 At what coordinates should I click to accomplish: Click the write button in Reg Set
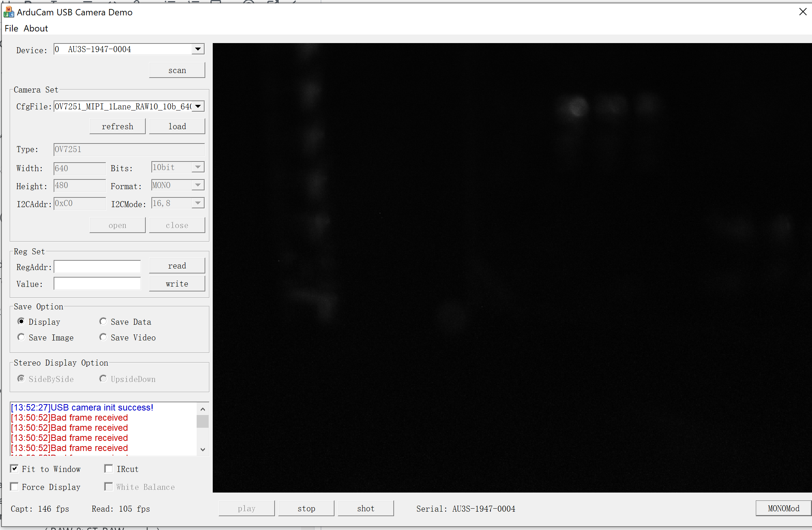tap(177, 284)
